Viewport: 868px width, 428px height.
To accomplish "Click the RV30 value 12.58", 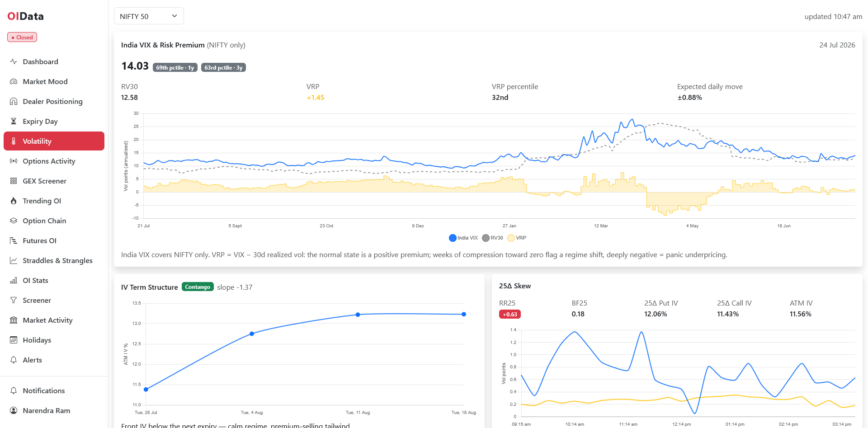I will [129, 97].
